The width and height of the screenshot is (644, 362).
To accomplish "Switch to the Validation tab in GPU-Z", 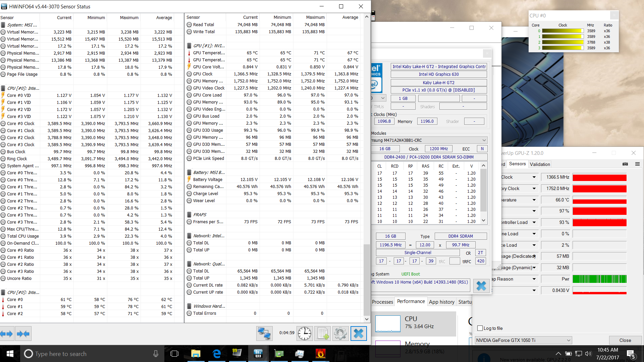I will tap(540, 164).
